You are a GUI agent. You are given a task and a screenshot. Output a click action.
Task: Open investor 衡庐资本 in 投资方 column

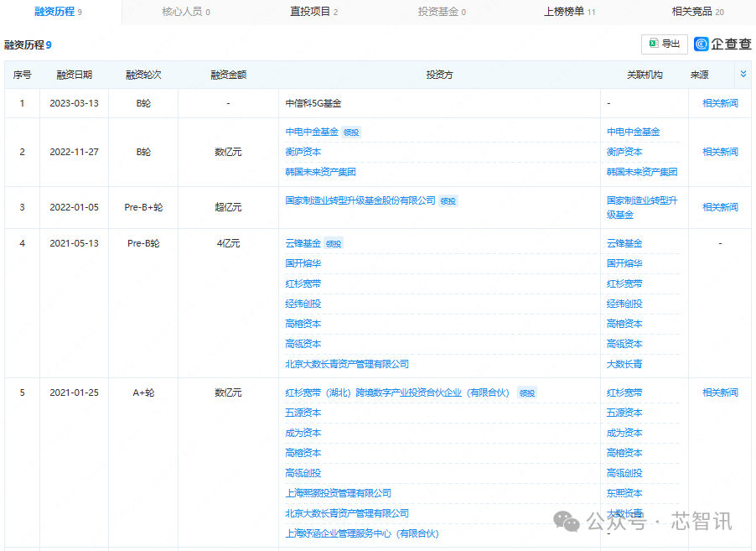click(303, 152)
